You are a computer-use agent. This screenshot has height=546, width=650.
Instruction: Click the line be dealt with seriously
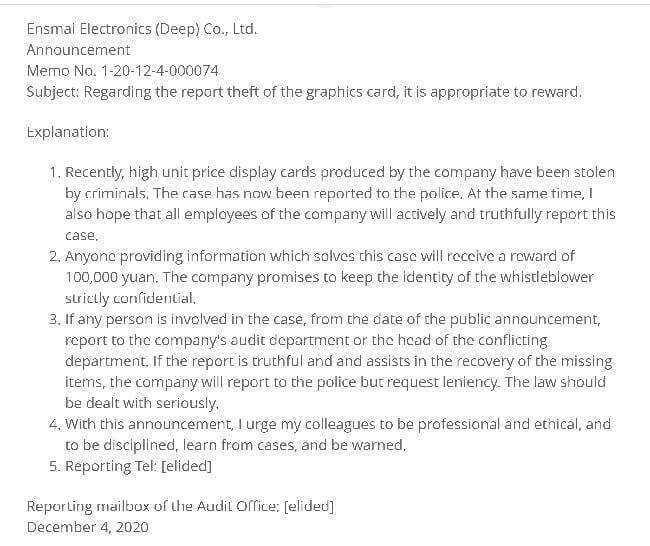(x=141, y=403)
